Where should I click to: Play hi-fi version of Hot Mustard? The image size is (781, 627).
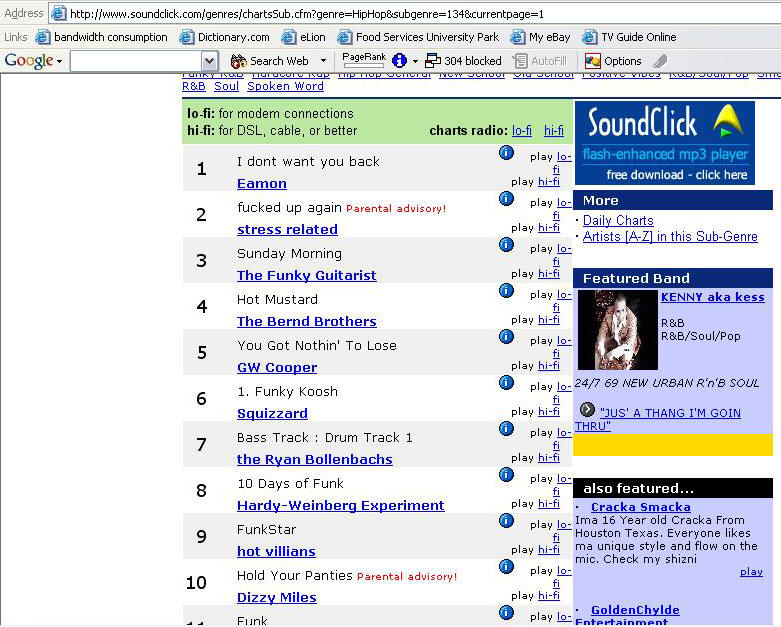tap(549, 319)
